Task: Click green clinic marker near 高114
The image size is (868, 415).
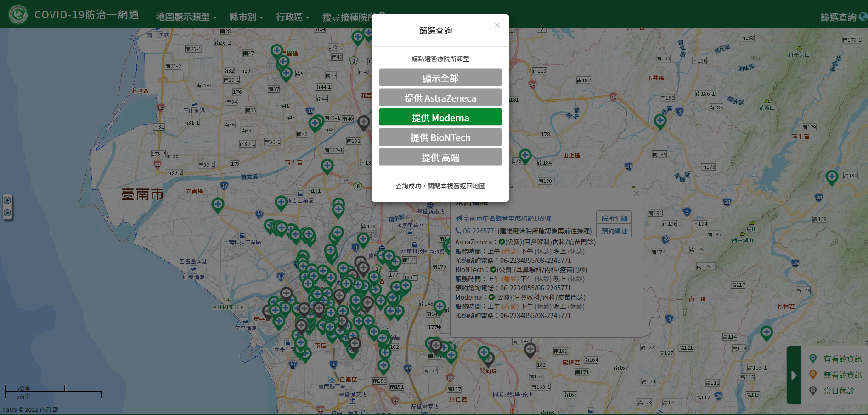Action: [x=766, y=332]
